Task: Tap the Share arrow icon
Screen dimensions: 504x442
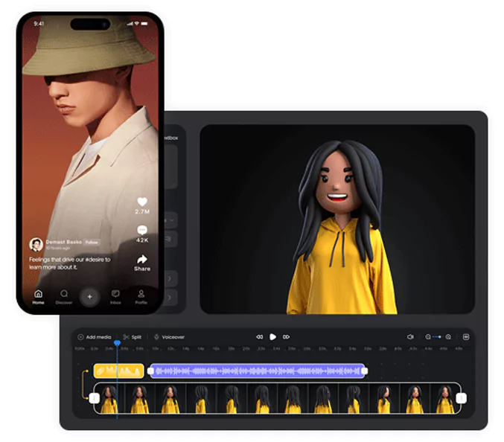Action: (142, 259)
